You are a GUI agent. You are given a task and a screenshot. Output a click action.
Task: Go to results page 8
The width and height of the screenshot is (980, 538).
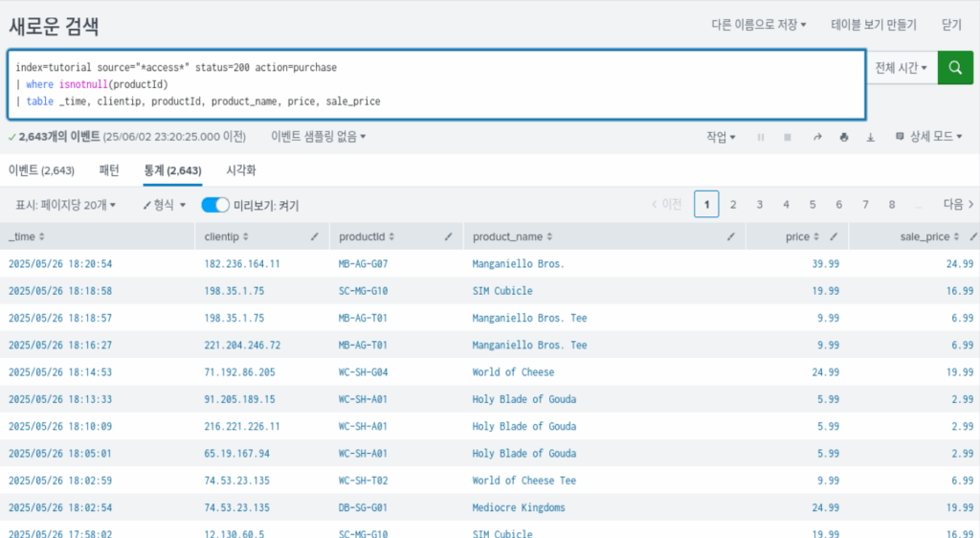point(892,204)
